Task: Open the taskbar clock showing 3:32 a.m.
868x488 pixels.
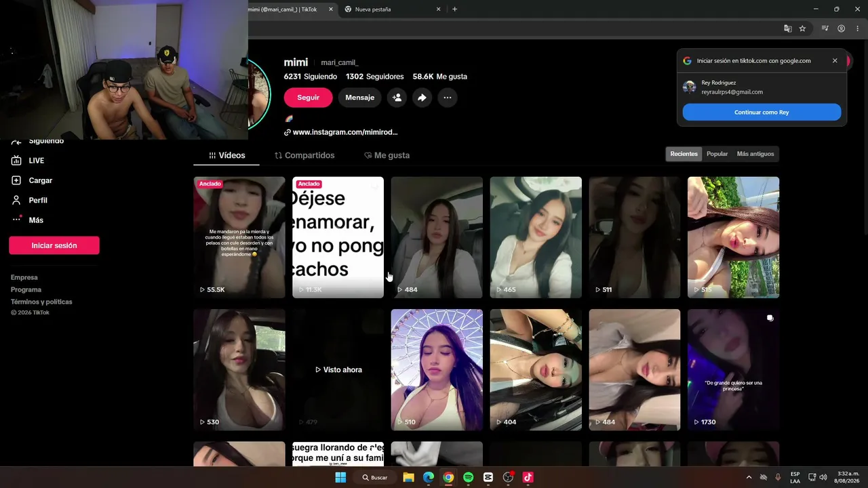Action: (848, 477)
